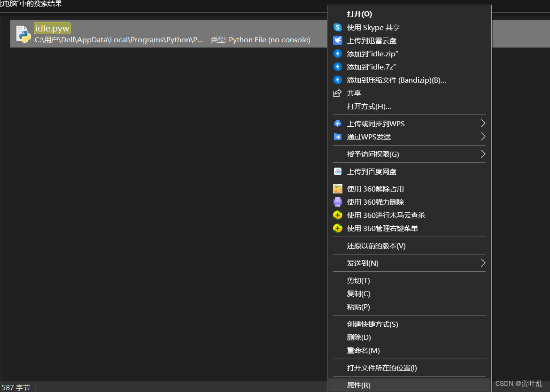Click the WPS 发送 icon
Image resolution: width=550 pixels, height=392 pixels.
338,137
